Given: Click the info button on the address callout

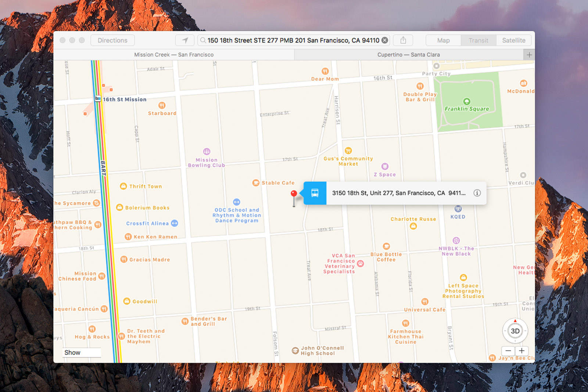Looking at the screenshot, I should coord(477,193).
